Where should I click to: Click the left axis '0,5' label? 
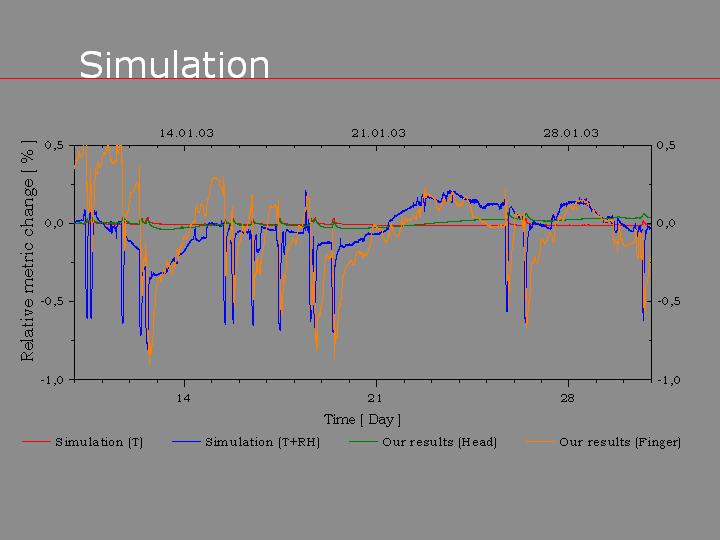tap(53, 146)
